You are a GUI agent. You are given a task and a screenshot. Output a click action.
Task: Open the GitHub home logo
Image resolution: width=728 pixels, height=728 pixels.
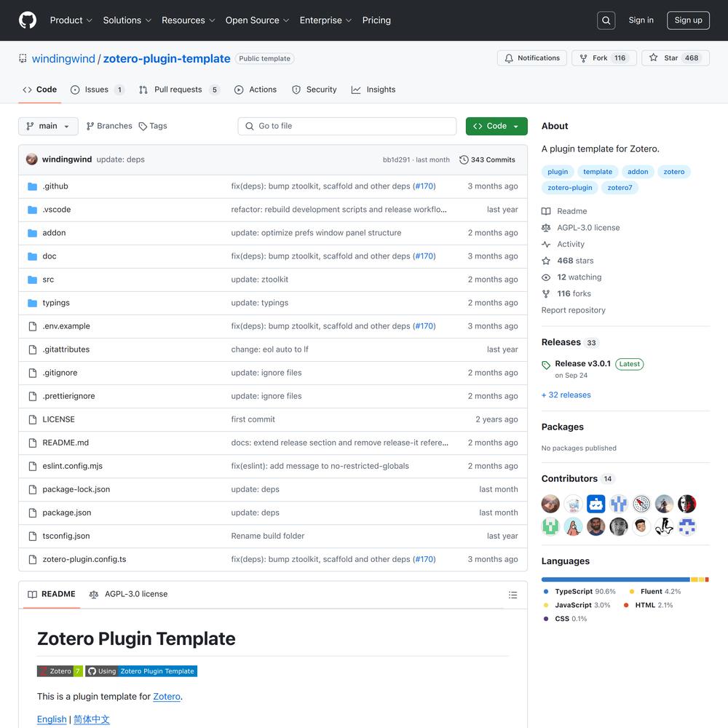click(28, 20)
